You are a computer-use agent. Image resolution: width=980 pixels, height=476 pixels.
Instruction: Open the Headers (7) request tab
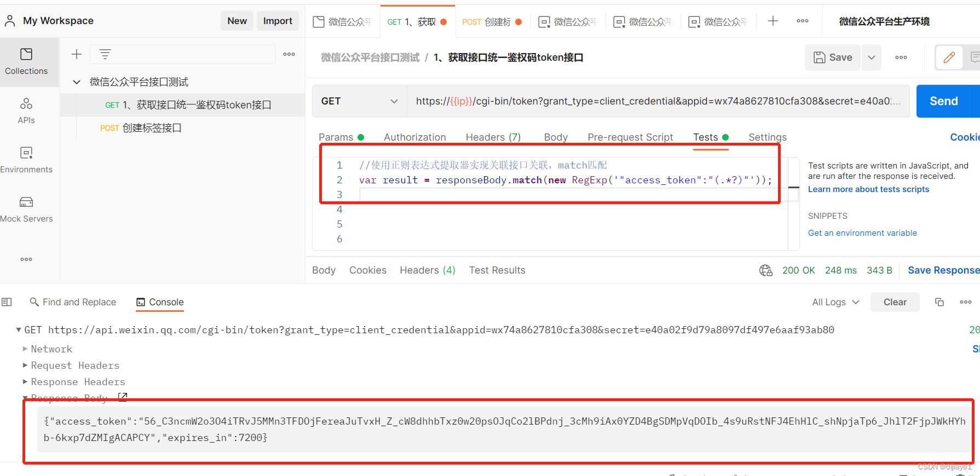point(493,137)
